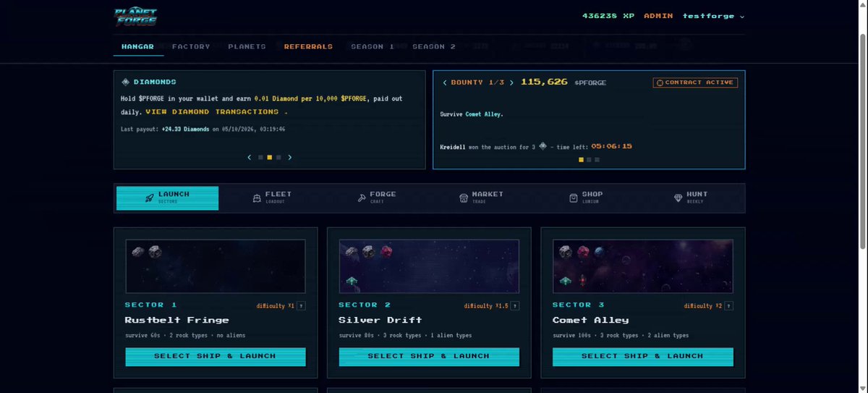Open the testforge account dropdown
The height and width of the screenshot is (393, 868).
pyautogui.click(x=714, y=16)
